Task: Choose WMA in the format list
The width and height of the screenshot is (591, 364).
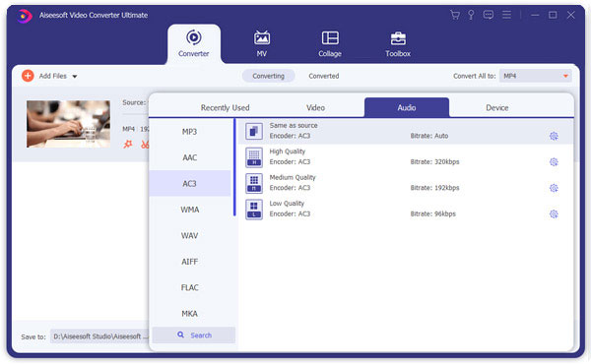Action: pyautogui.click(x=189, y=210)
